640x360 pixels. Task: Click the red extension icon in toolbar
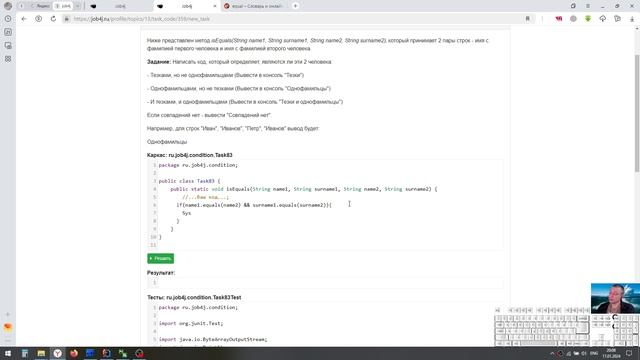tap(559, 19)
